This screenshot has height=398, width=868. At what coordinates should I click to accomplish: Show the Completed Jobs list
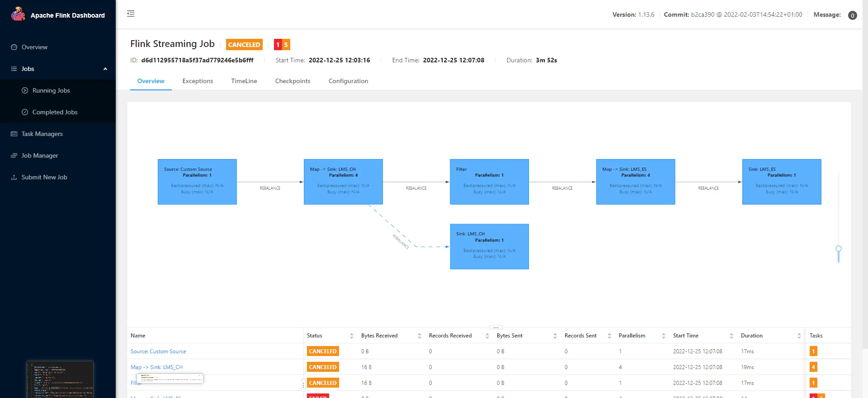(55, 112)
